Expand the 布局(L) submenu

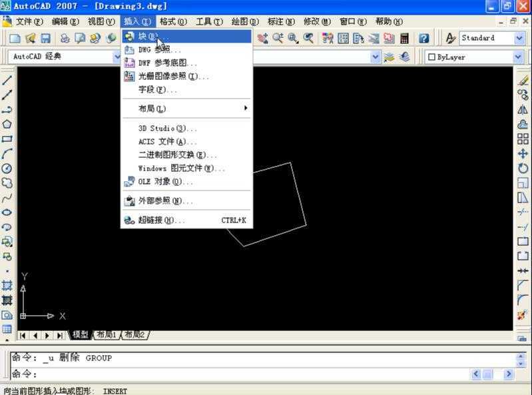187,109
